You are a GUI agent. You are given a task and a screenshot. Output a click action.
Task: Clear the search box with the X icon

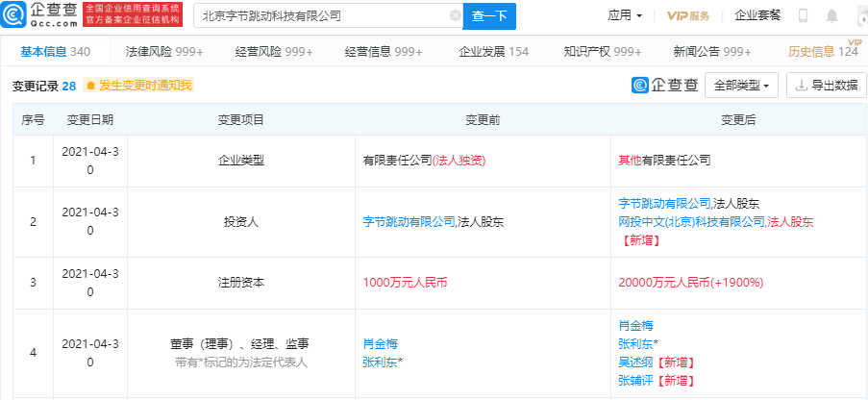point(455,16)
